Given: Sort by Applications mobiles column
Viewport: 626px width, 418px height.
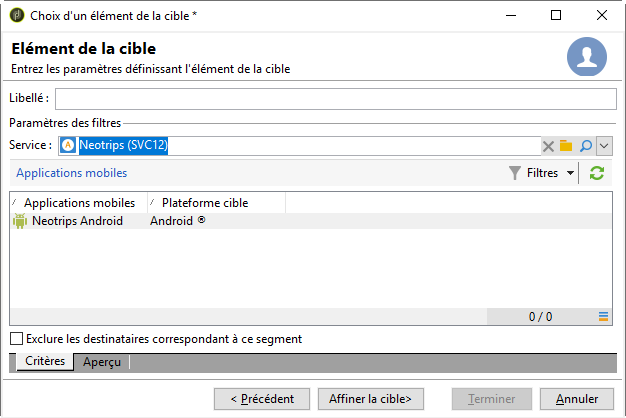Looking at the screenshot, I should pyautogui.click(x=79, y=203).
